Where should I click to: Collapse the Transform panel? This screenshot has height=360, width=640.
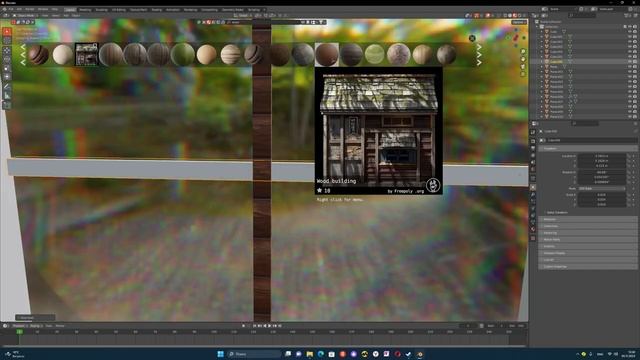click(588, 149)
